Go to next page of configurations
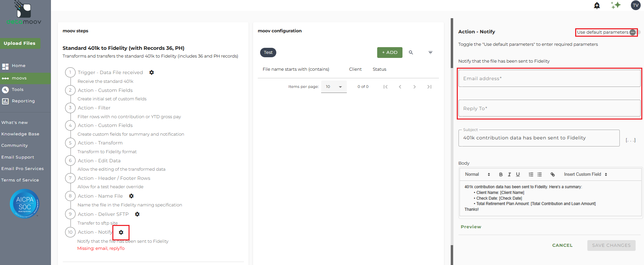The height and width of the screenshot is (265, 644). [415, 87]
